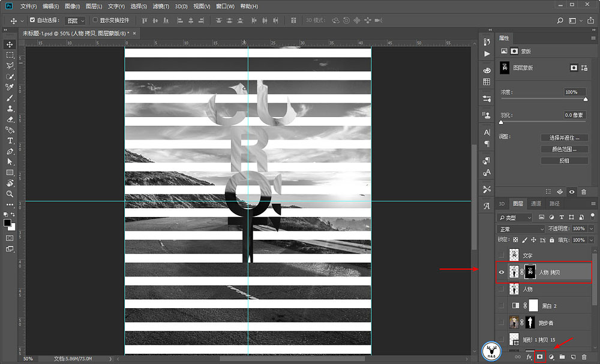Toggle the layer filter on/off switch
The image size is (600, 364).
coord(592,217)
